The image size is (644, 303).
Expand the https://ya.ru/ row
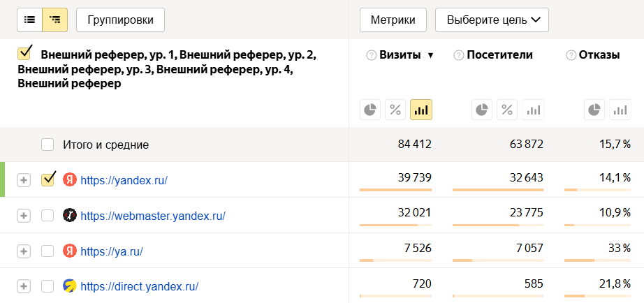(x=24, y=251)
